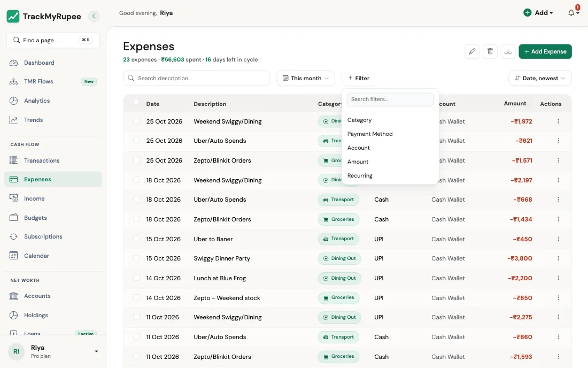Check the Zepto - Weekend stock row
Screen dimensions: 588x368
(136, 297)
